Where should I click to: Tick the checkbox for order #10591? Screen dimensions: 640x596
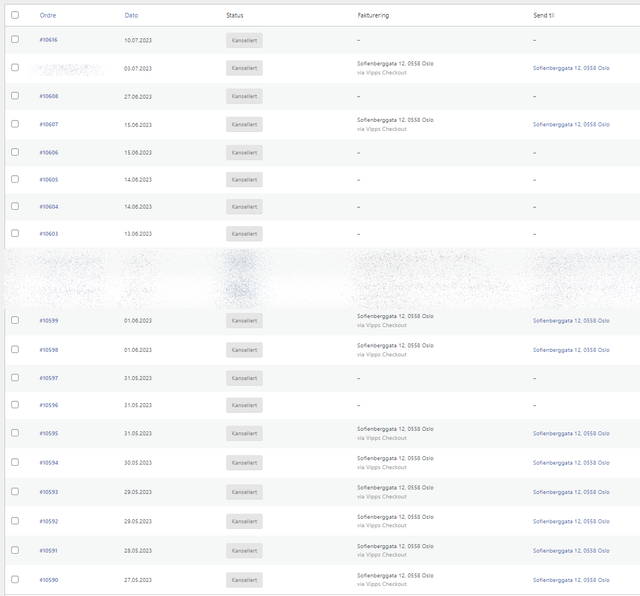(x=15, y=550)
